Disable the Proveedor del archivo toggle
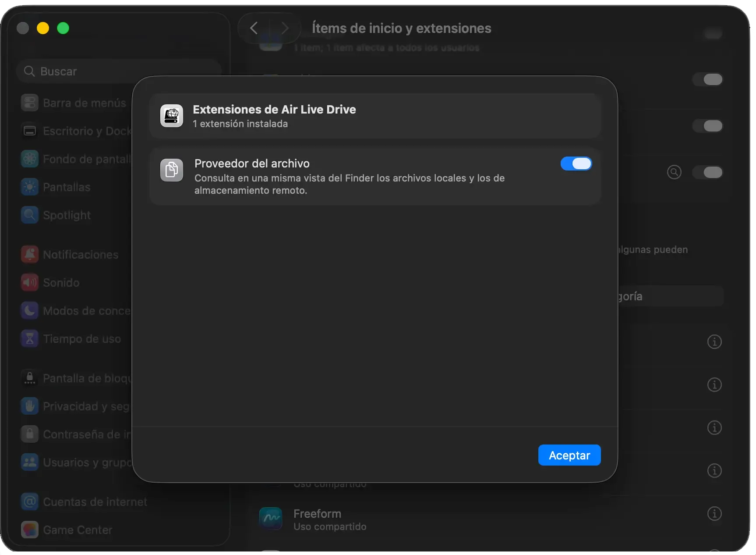Image resolution: width=756 pixels, height=555 pixels. [x=576, y=164]
